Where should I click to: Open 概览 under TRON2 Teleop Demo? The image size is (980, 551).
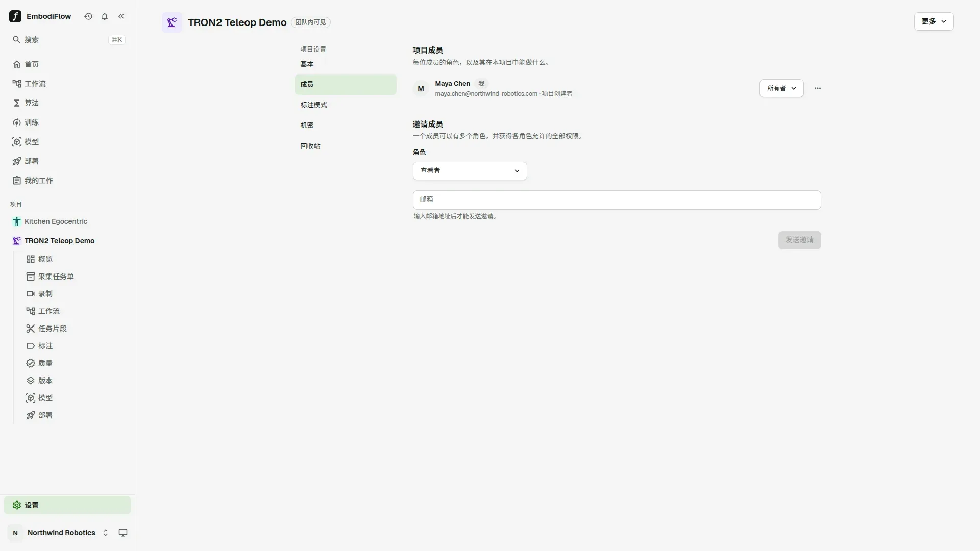click(x=74, y=259)
